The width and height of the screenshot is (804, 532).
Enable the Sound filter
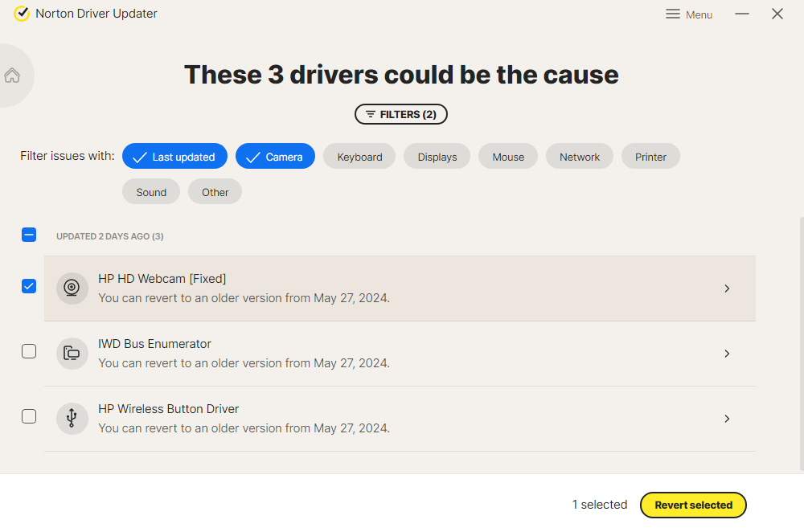click(151, 192)
